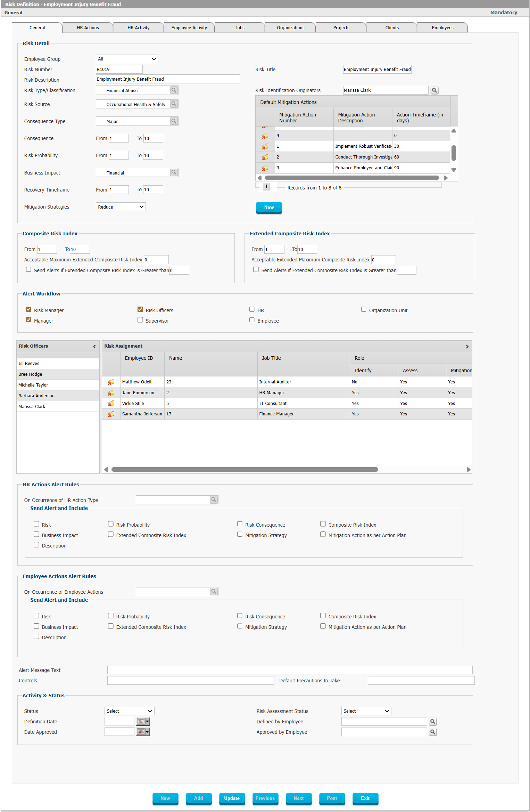Uncheck the Risk Manager alert checkbox
This screenshot has width=530, height=812.
click(x=28, y=310)
